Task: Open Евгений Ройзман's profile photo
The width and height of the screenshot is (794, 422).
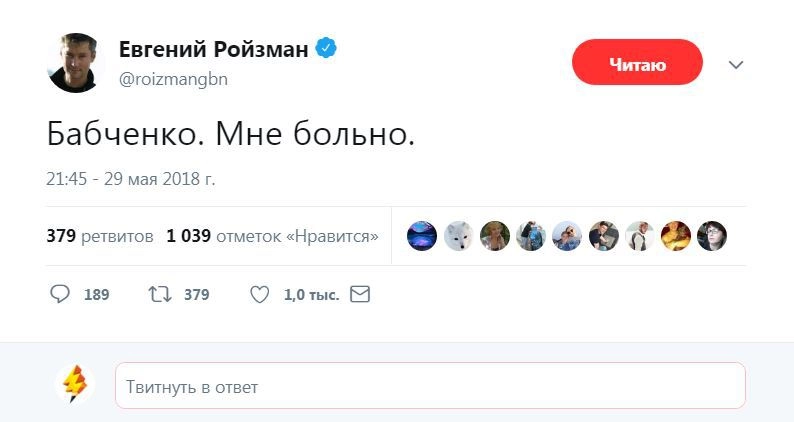Action: click(x=75, y=63)
